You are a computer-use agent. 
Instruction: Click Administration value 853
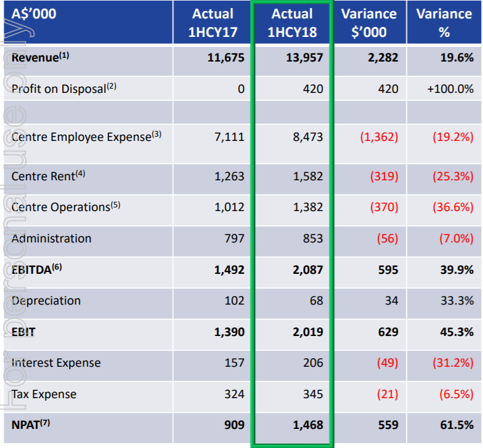[313, 239]
